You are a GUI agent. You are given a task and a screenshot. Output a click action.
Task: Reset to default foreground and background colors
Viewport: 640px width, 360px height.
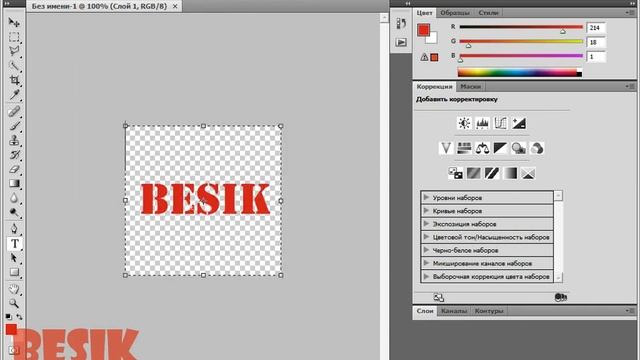coord(9,317)
